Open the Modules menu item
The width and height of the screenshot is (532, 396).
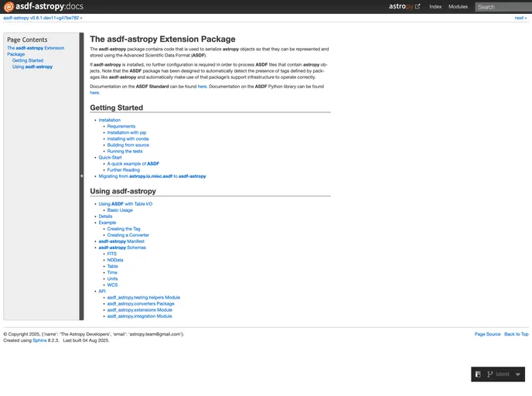pyautogui.click(x=458, y=6)
